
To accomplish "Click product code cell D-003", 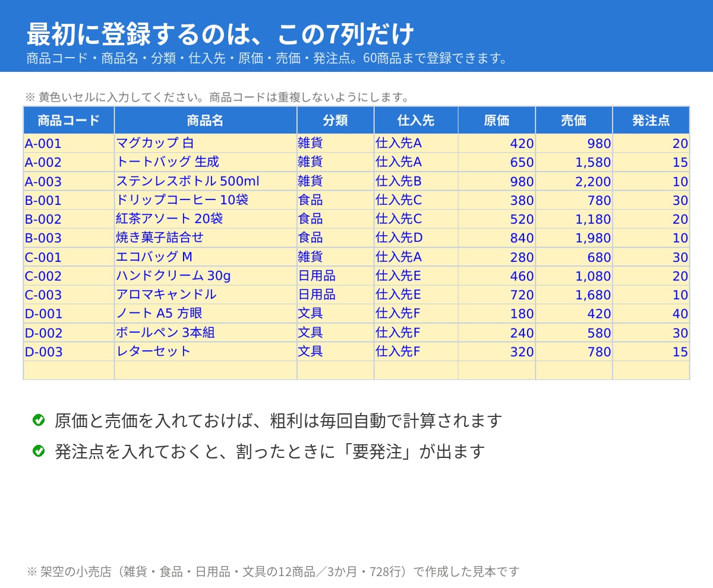I will (x=69, y=352).
